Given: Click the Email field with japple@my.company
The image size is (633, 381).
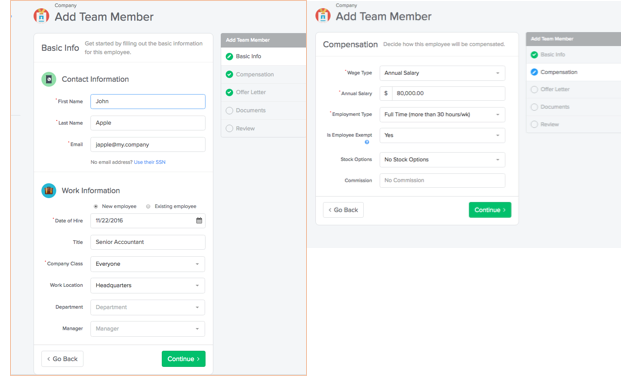Looking at the screenshot, I should tap(148, 144).
